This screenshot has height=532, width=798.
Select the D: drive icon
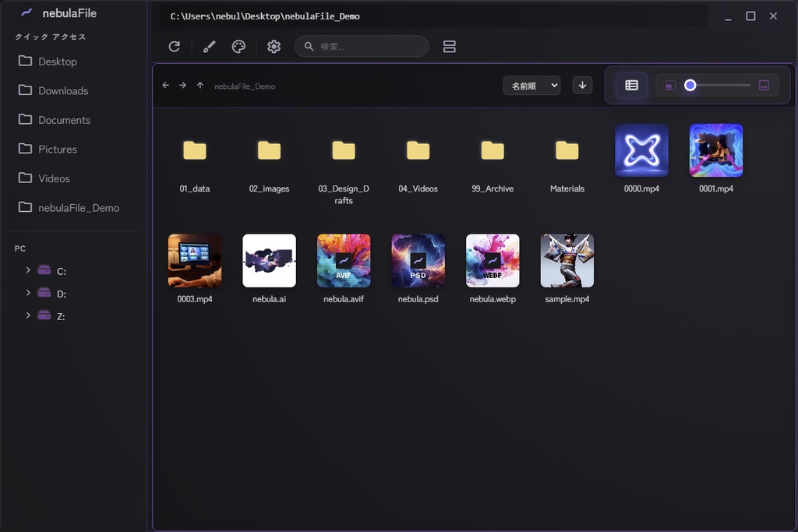click(x=44, y=292)
